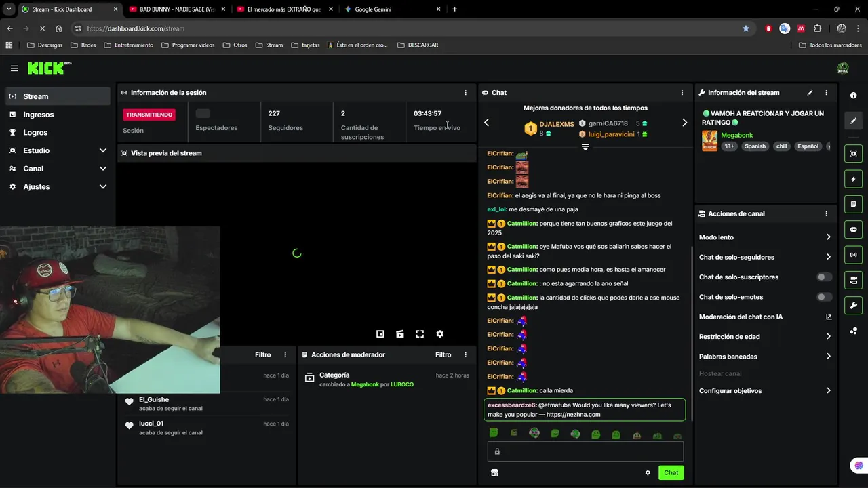
Task: Pick the first green emote in emote row
Action: [x=494, y=433]
